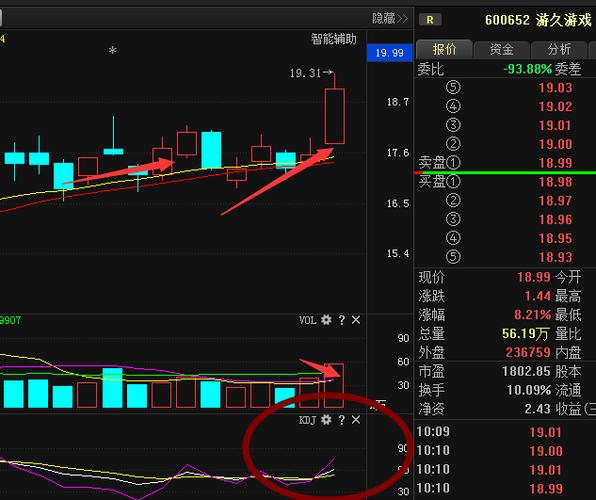The width and height of the screenshot is (596, 500).
Task: Click the 换手 value 10.09%
Action: click(x=529, y=390)
